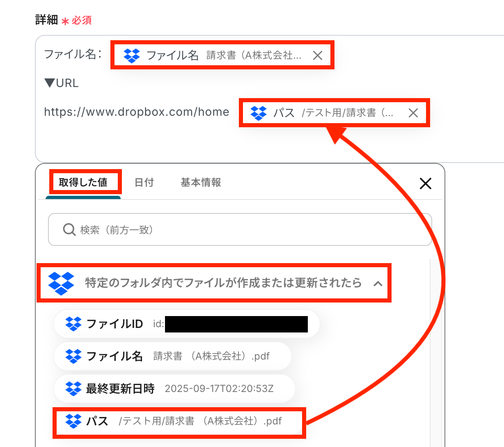Close the 取得した値 picker panel with X

[426, 183]
